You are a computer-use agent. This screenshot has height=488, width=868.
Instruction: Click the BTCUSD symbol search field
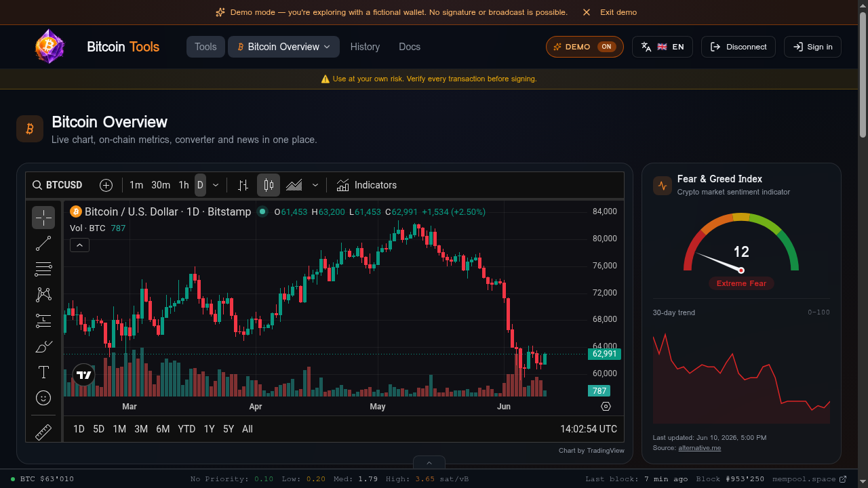point(58,185)
